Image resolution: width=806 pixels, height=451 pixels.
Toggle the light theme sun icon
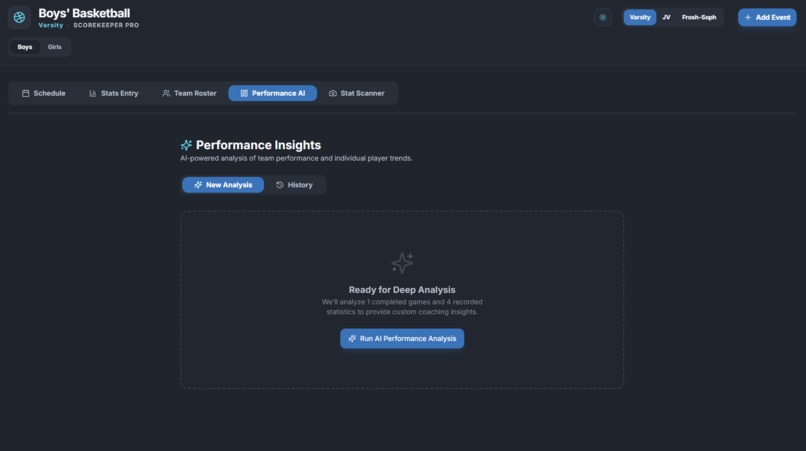coord(602,17)
